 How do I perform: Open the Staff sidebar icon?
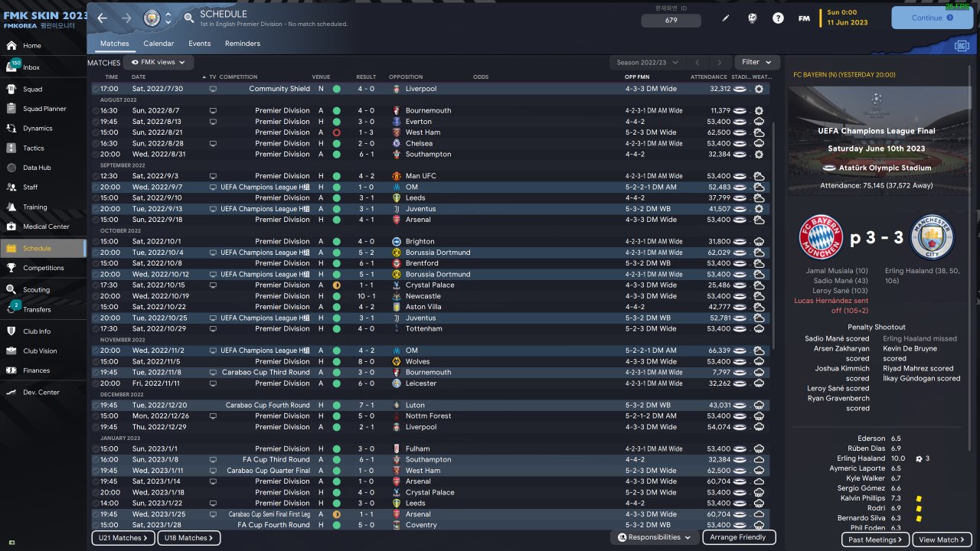(x=11, y=187)
